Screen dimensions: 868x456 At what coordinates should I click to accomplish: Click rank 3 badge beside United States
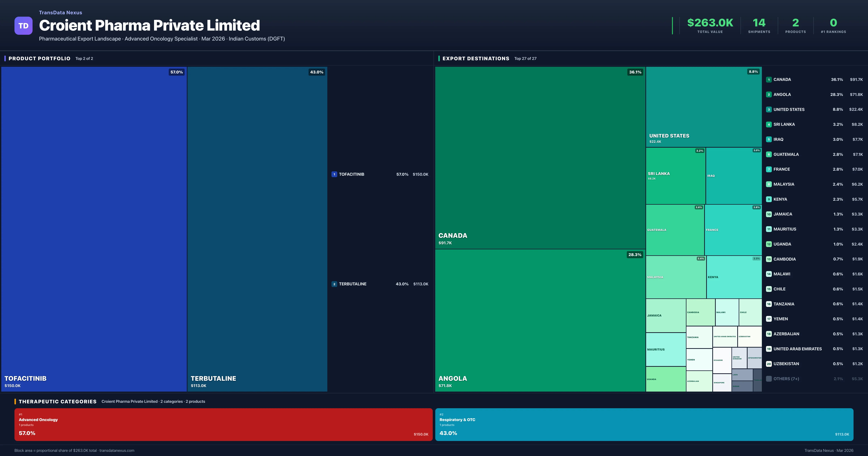(x=769, y=110)
